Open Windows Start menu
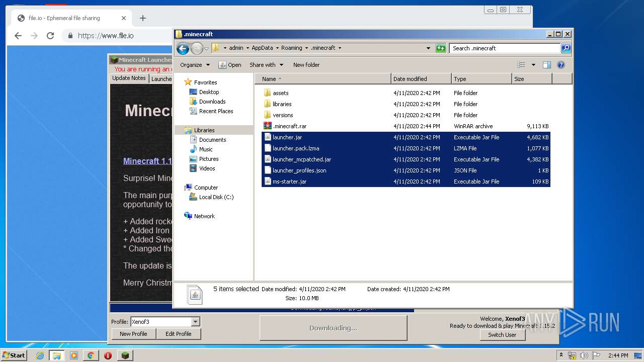This screenshot has width=644, height=362. click(14, 355)
